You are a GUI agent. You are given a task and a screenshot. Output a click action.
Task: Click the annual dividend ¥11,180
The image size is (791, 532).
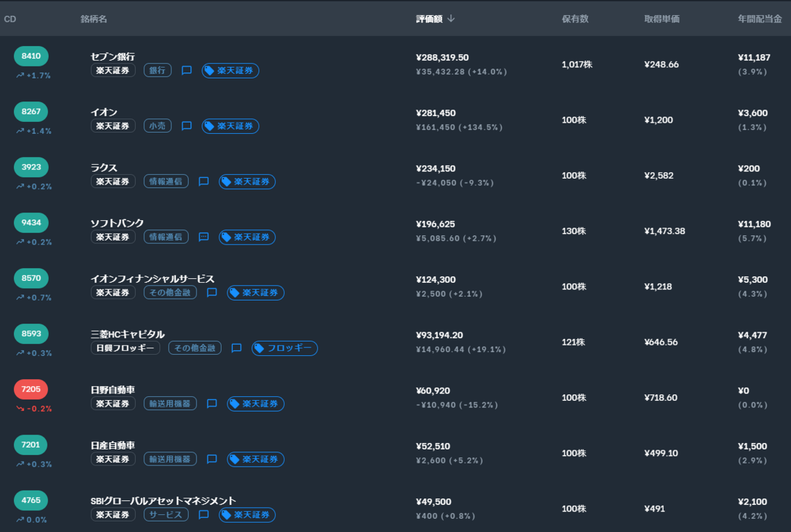(x=754, y=224)
